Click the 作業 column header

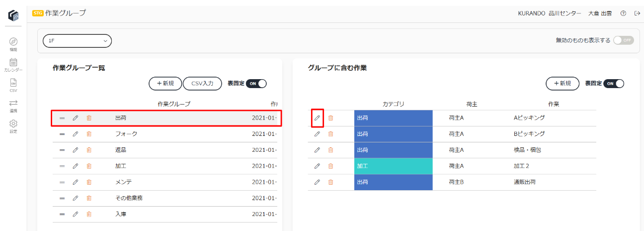click(x=554, y=104)
